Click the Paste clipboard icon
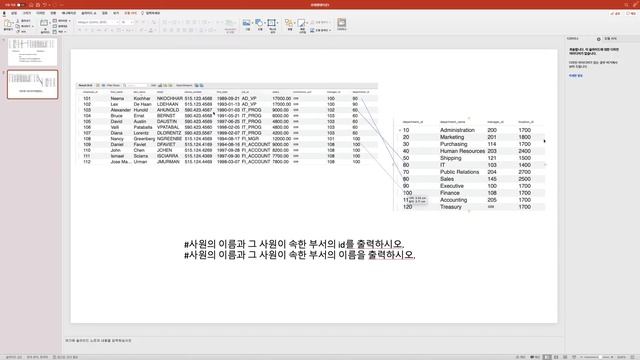This screenshot has height=360, width=640. point(8,24)
